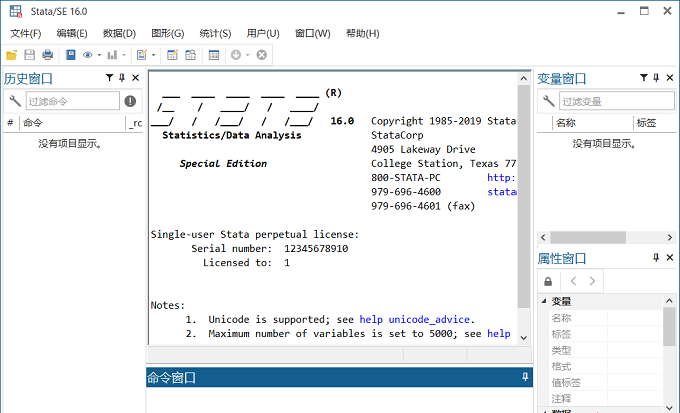680x413 pixels.
Task: Close the 历史窗口 panel
Action: 135,78
